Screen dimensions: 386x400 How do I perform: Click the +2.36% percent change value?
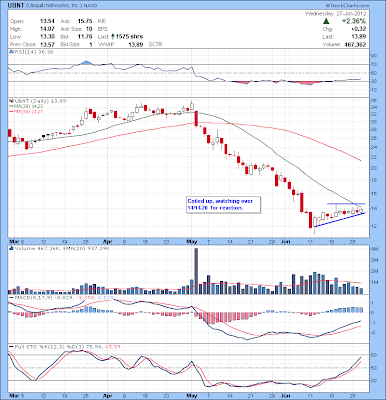click(x=354, y=21)
